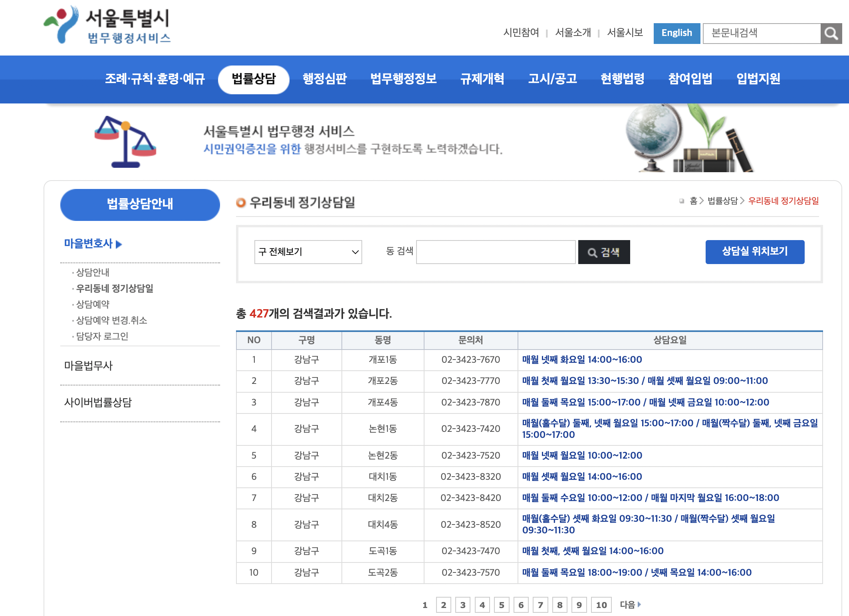The height and width of the screenshot is (616, 849).
Task: Click phone number 02-3423-8320
Action: pyautogui.click(x=470, y=477)
